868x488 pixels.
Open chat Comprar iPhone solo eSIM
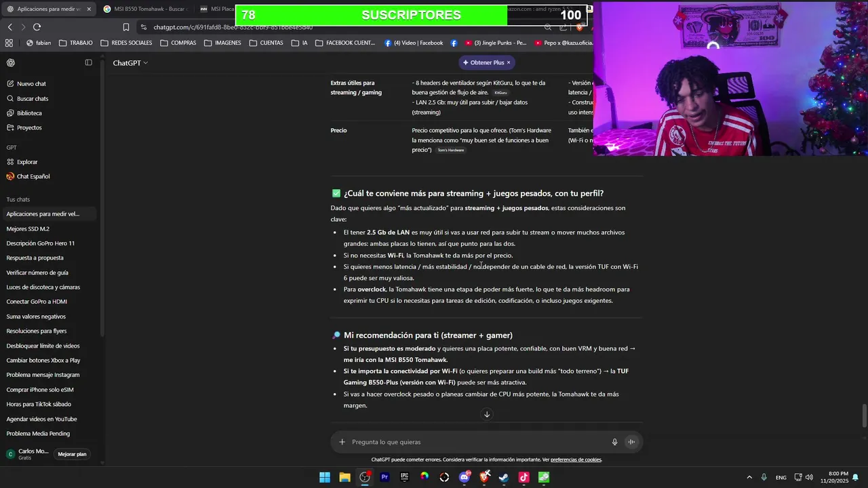[40, 390]
